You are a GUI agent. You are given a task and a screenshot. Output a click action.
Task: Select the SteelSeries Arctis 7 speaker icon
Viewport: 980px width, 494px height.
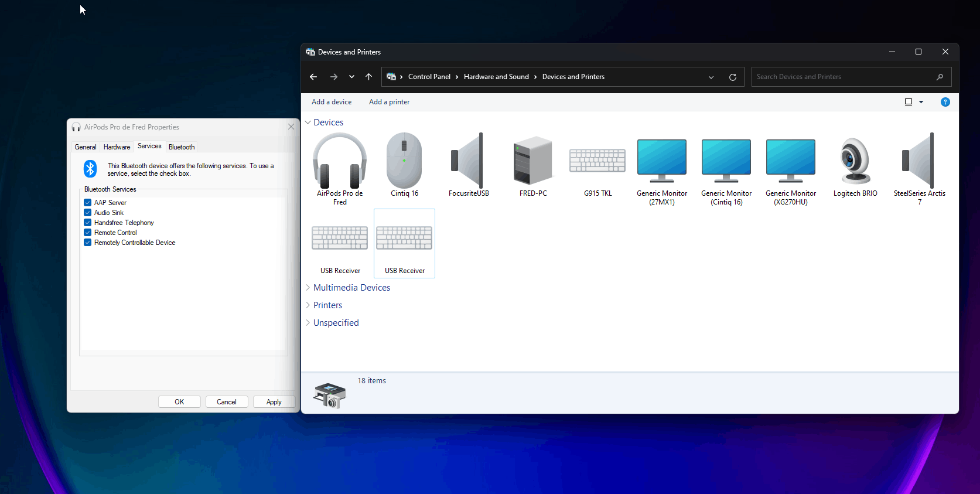point(918,161)
